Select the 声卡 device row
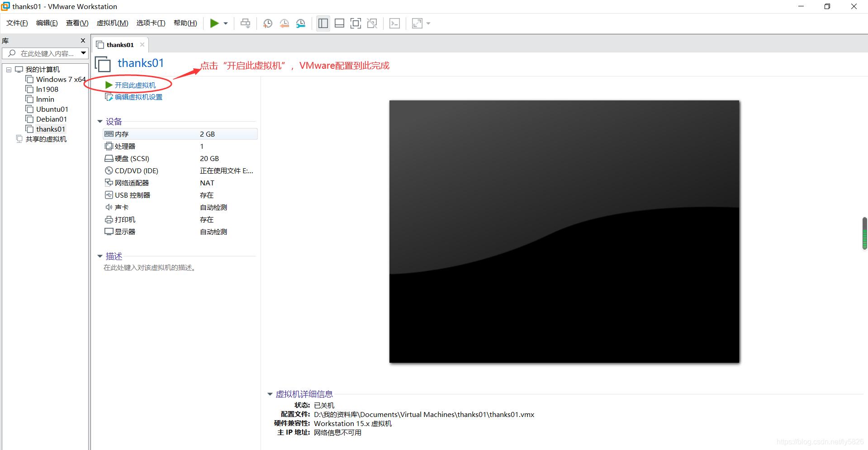Image resolution: width=868 pixels, height=450 pixels. [180, 208]
